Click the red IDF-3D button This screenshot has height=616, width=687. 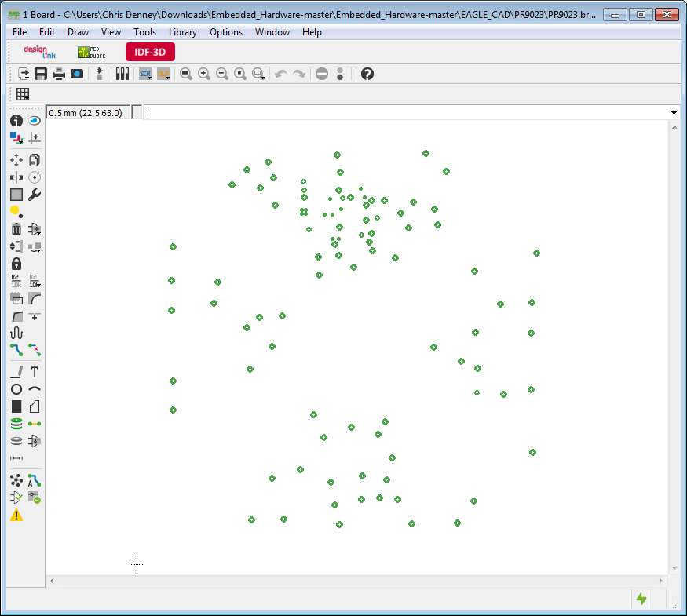tap(150, 52)
